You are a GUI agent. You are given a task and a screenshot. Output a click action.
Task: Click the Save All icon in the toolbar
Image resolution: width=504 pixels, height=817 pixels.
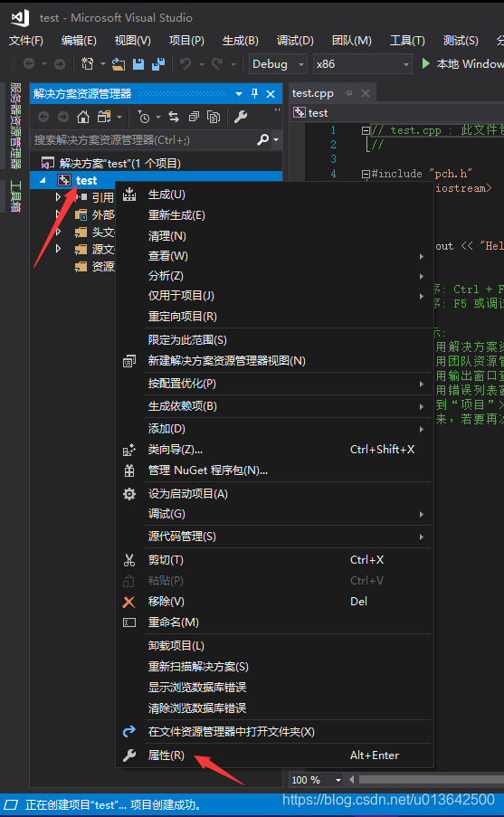click(x=158, y=64)
